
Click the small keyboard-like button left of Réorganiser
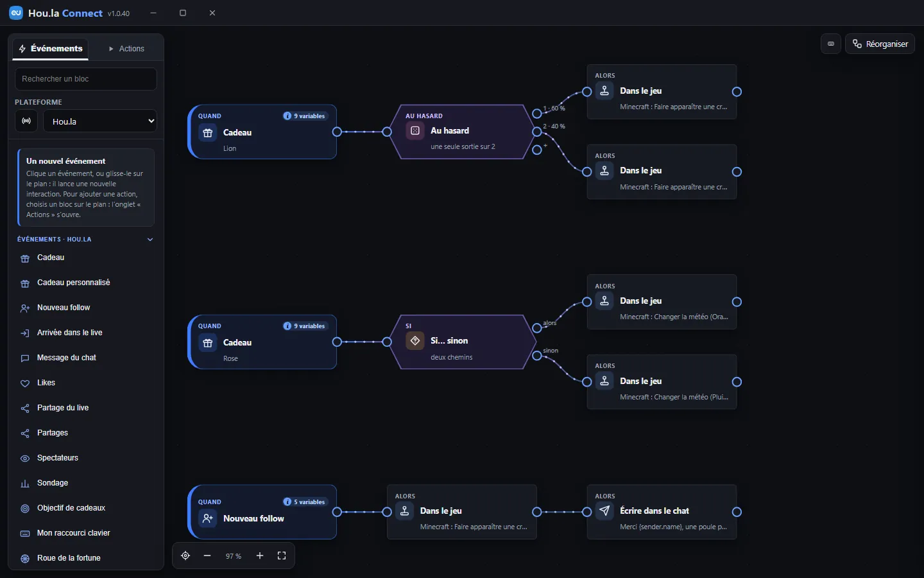831,44
